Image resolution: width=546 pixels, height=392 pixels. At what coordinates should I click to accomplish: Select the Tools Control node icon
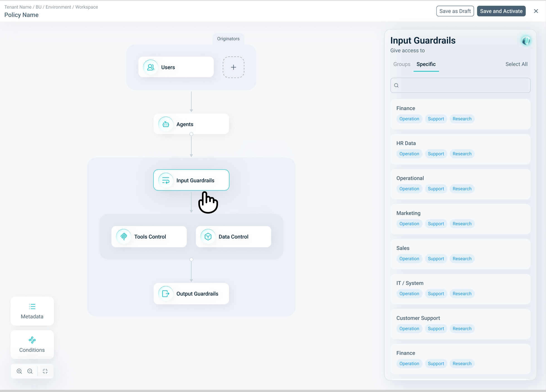tap(124, 237)
